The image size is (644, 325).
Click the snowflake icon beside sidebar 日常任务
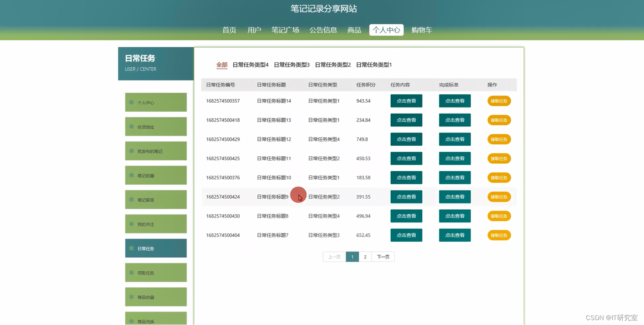[132, 248]
